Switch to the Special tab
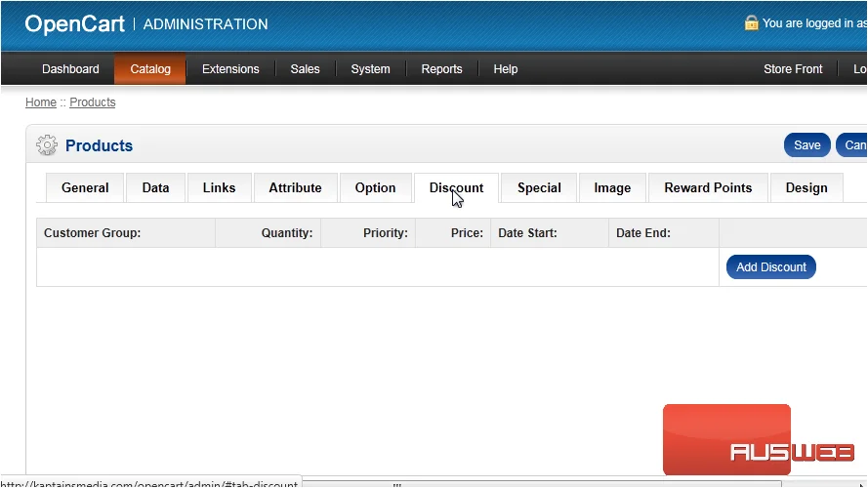Screen dimensions: 868x488 (x=539, y=188)
